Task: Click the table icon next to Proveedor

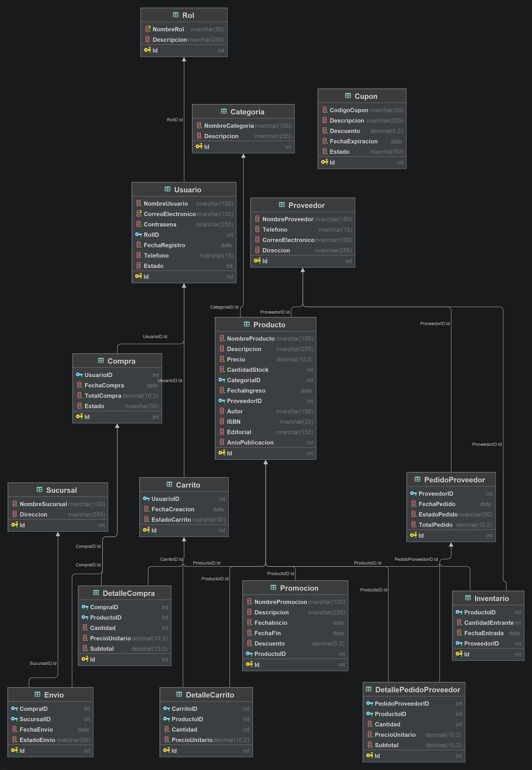Action: [x=282, y=205]
